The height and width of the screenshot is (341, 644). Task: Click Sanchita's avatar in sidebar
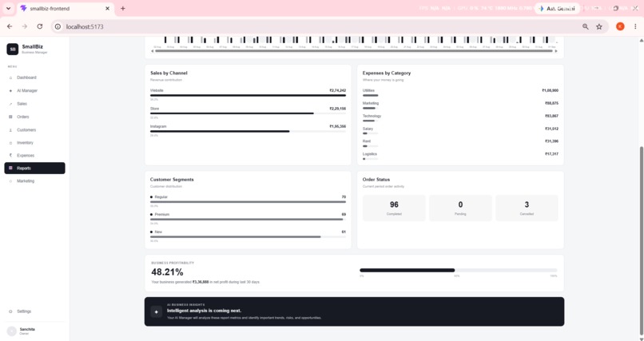click(x=12, y=331)
